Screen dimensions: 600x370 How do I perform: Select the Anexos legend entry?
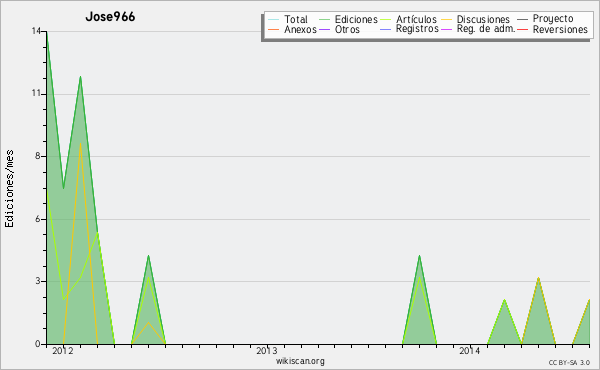tap(300, 29)
